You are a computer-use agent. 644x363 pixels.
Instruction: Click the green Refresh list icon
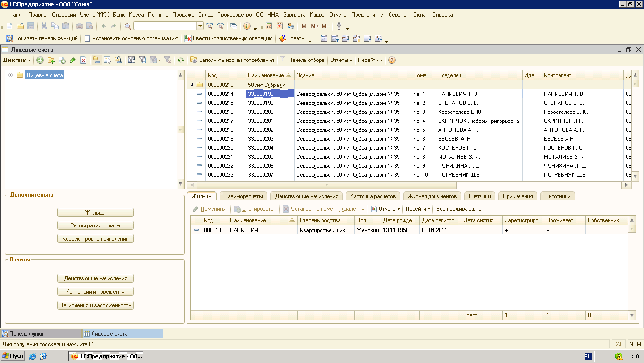180,60
